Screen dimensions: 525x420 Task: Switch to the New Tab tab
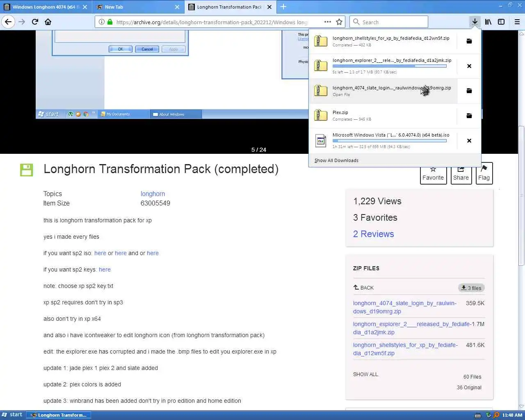coord(137,7)
